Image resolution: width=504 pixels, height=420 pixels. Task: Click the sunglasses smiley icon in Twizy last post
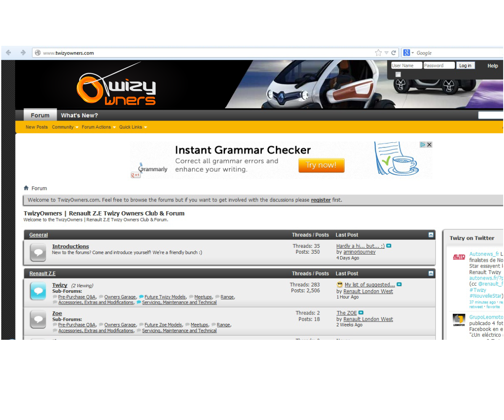(340, 285)
